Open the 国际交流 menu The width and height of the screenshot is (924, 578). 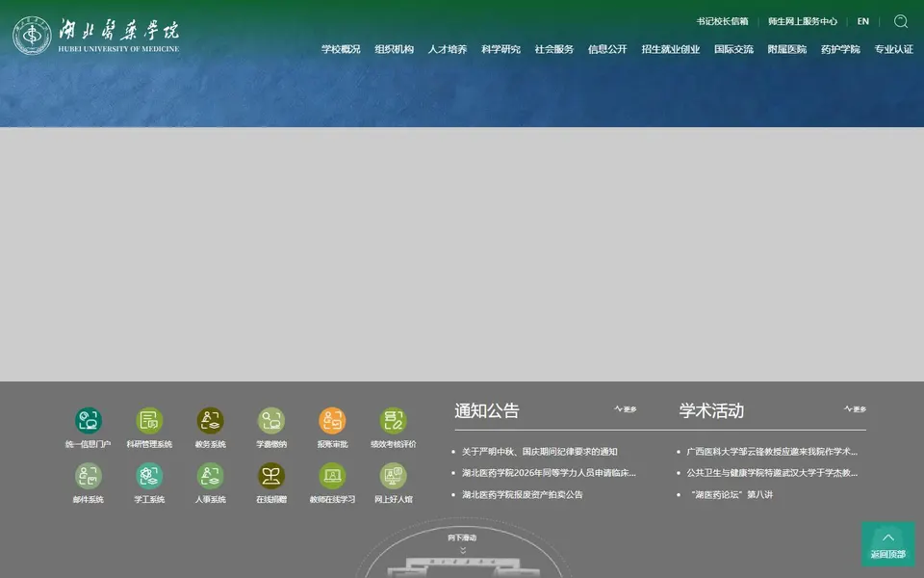pyautogui.click(x=733, y=49)
